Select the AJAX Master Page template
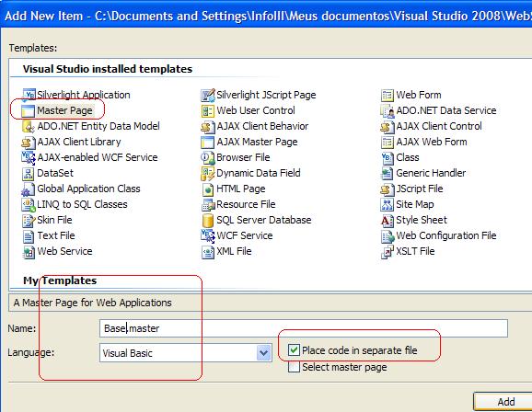The height and width of the screenshot is (412, 532). [x=249, y=142]
